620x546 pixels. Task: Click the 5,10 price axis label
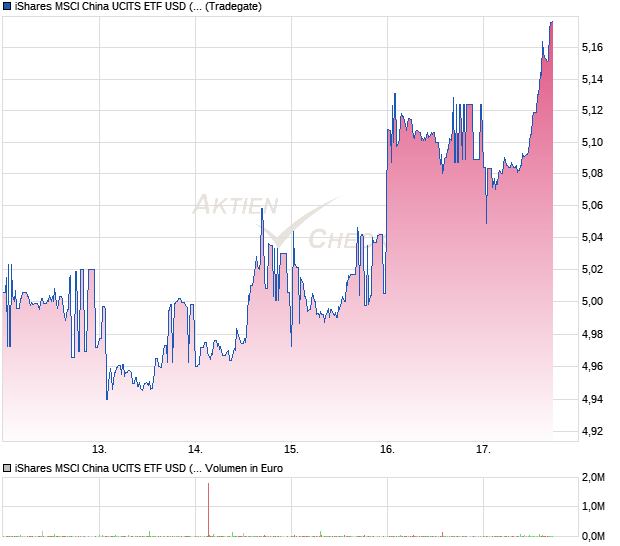[x=592, y=142]
